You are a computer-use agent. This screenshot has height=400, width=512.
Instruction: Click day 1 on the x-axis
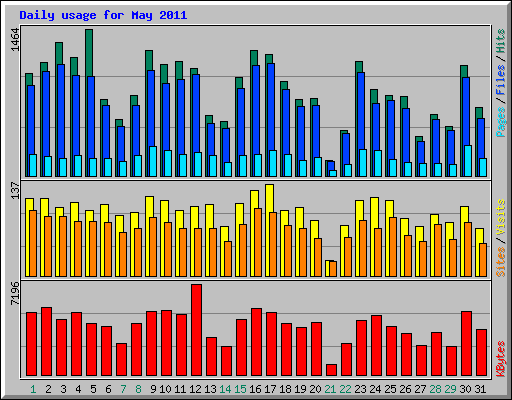point(33,389)
